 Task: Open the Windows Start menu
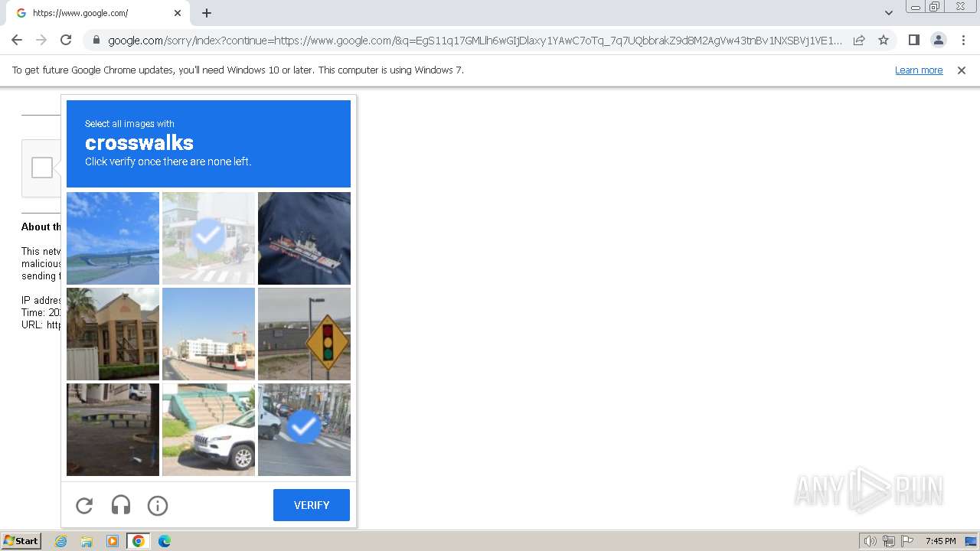21,541
